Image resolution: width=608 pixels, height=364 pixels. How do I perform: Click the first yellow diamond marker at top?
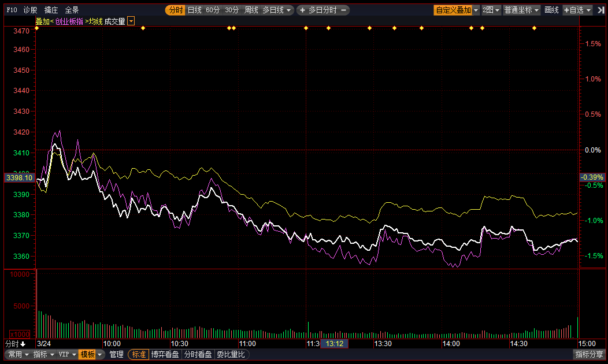[x=36, y=28]
